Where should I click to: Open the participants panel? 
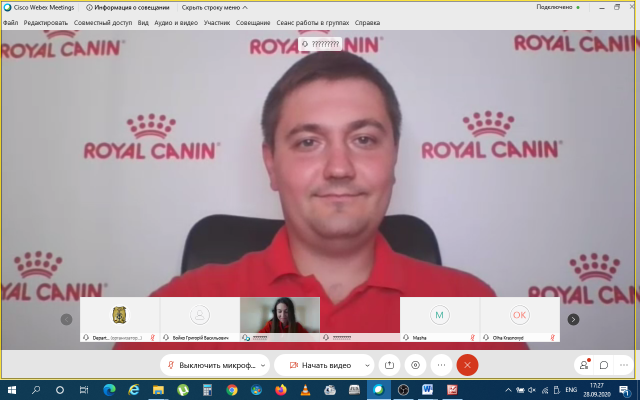point(584,365)
